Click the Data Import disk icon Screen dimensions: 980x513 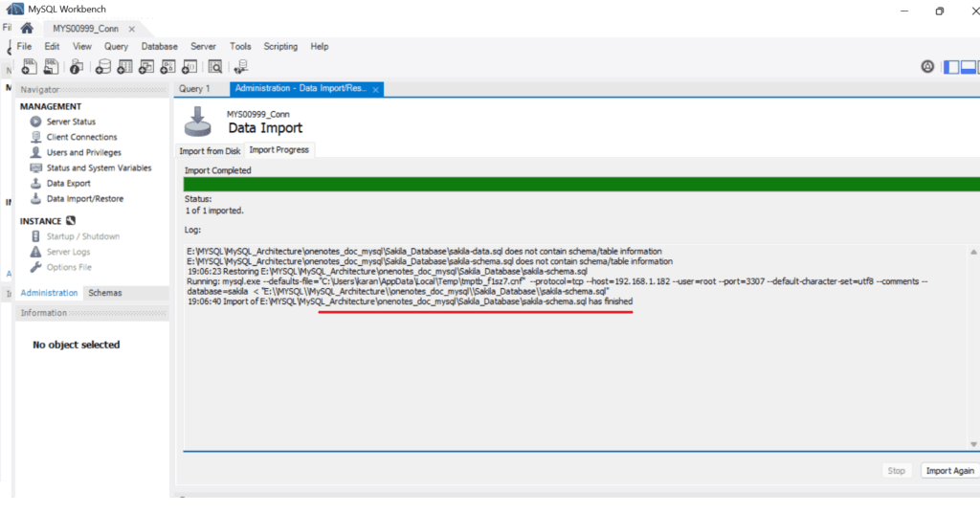(x=197, y=122)
